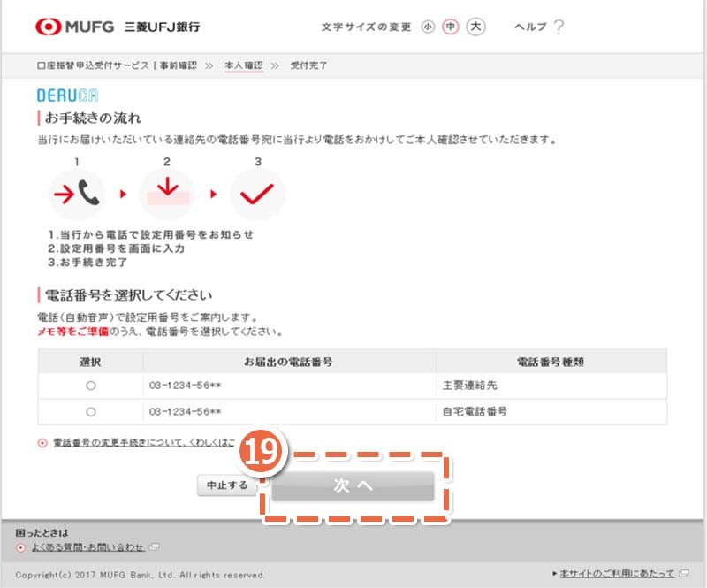Click the red checkmark step icon
This screenshot has width=707, height=588.
257,195
